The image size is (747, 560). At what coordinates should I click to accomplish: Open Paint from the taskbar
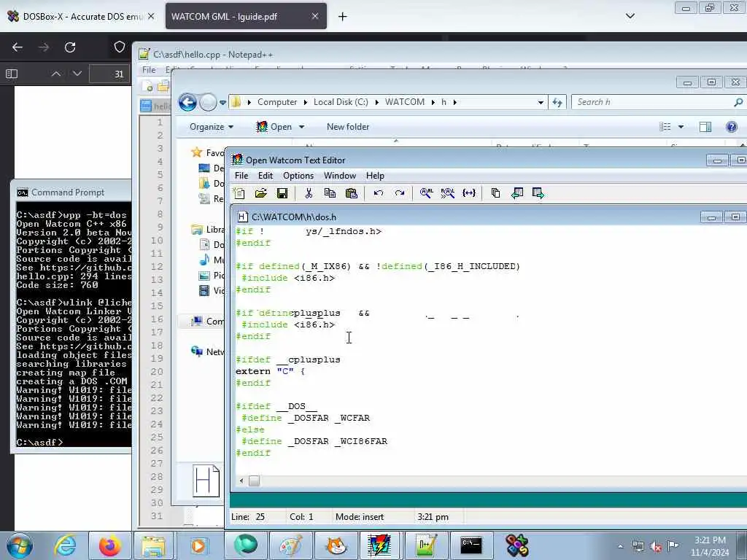coord(290,545)
